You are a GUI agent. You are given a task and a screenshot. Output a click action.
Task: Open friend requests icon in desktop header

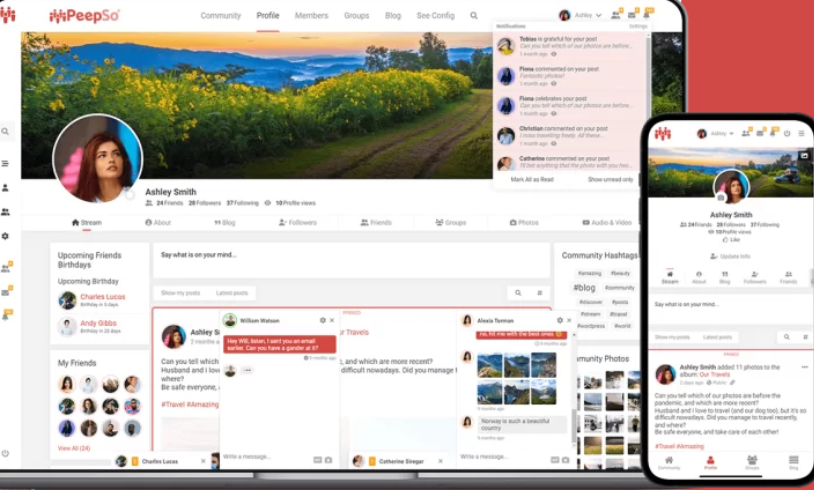(616, 15)
